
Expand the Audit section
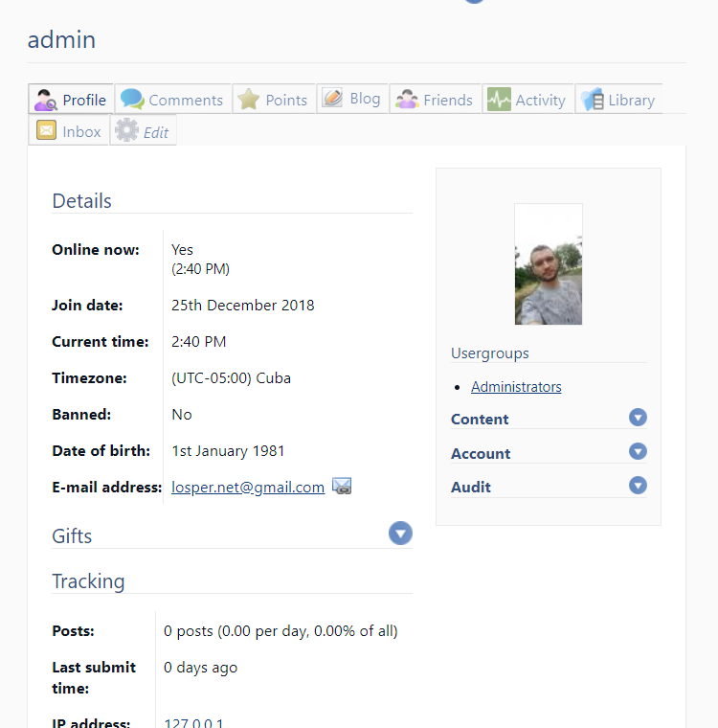pyautogui.click(x=638, y=486)
